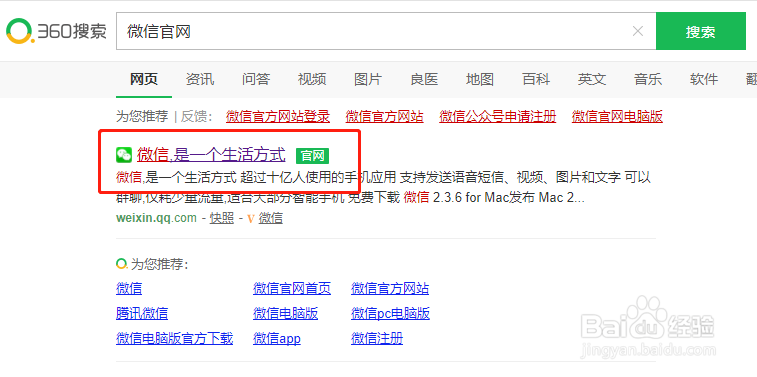Open the related search 微信app
The width and height of the screenshot is (757, 377).
click(277, 338)
